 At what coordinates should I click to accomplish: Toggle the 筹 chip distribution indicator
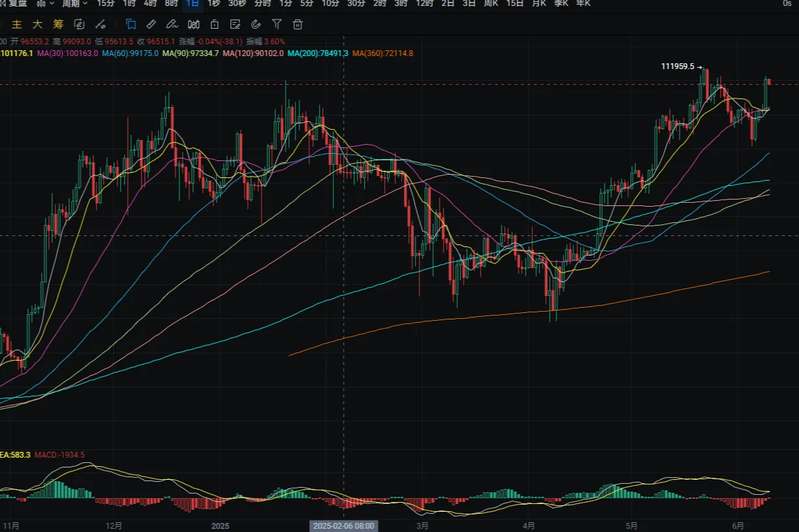[59, 24]
